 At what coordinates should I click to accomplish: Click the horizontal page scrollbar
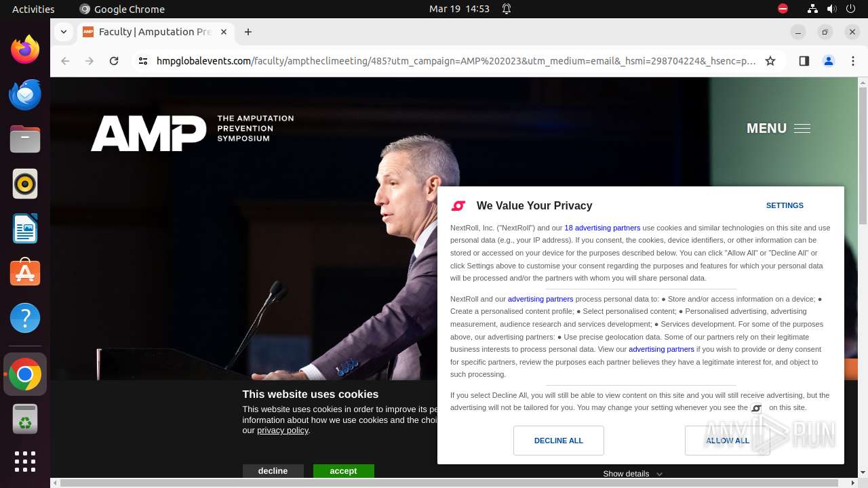pos(449,483)
